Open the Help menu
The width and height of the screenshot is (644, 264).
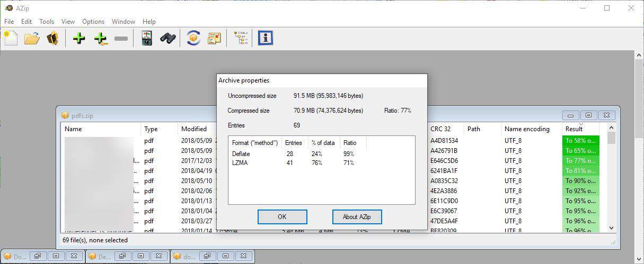tap(149, 22)
